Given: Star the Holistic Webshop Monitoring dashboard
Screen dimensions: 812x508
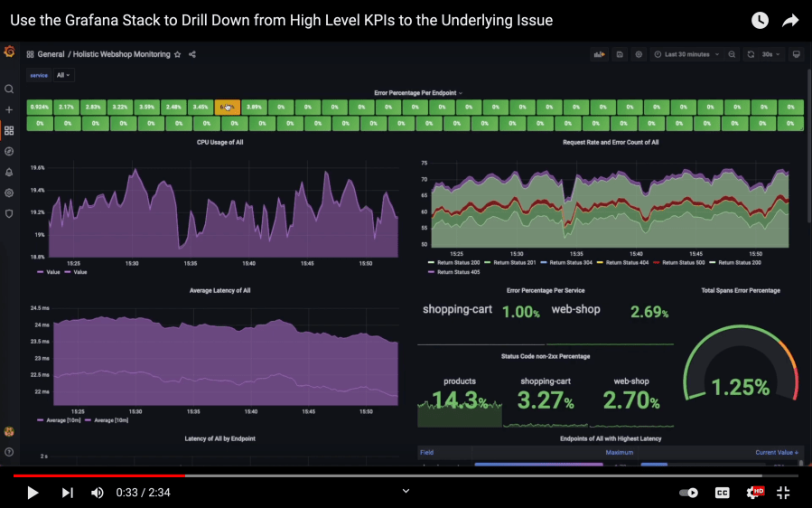Looking at the screenshot, I should click(x=178, y=54).
